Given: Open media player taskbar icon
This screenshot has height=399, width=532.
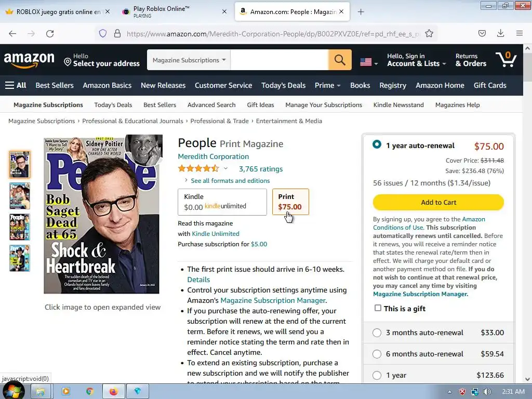Looking at the screenshot, I should (x=66, y=391).
